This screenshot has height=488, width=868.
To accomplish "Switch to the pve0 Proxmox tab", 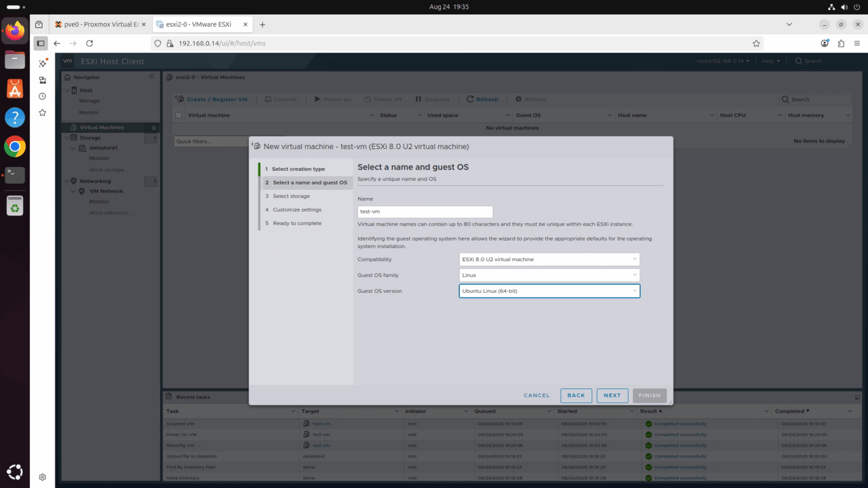I will [100, 24].
